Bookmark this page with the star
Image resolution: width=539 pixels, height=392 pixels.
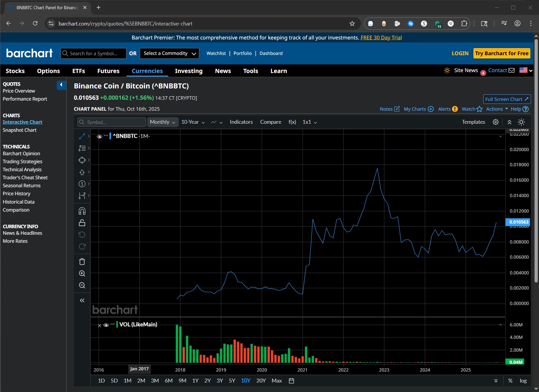click(x=352, y=24)
